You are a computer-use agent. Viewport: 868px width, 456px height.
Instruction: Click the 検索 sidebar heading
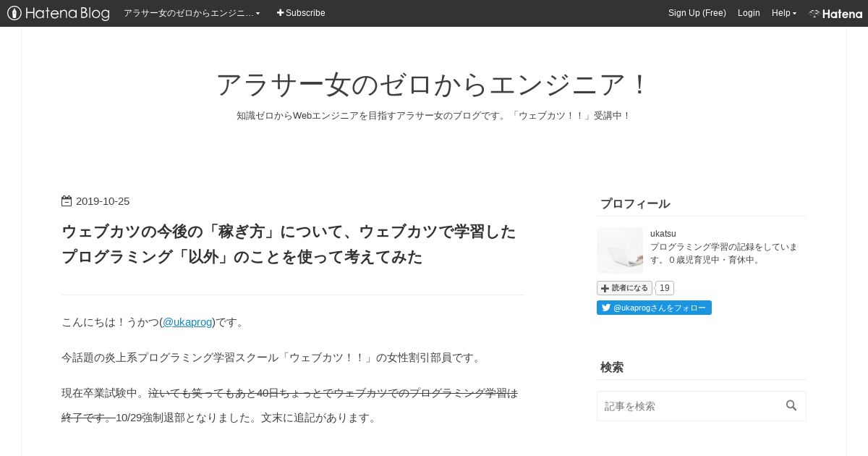[612, 368]
